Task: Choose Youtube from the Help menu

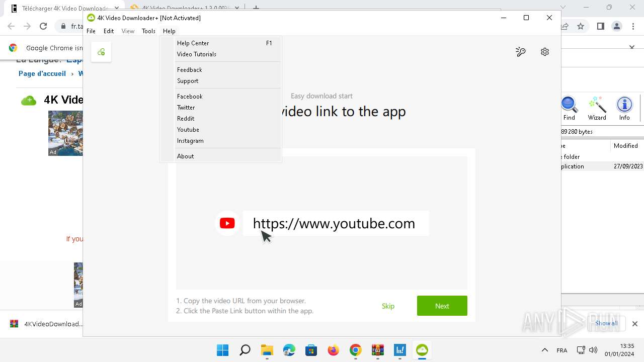Action: [221, 130]
